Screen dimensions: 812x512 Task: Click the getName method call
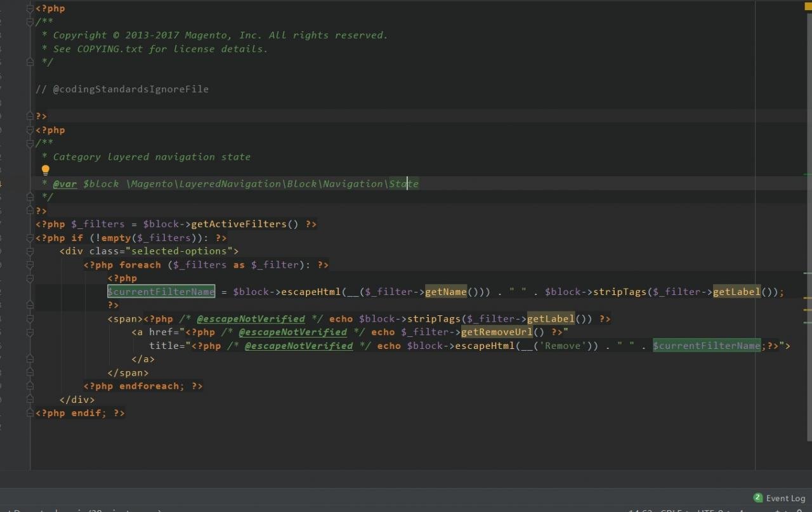click(445, 292)
